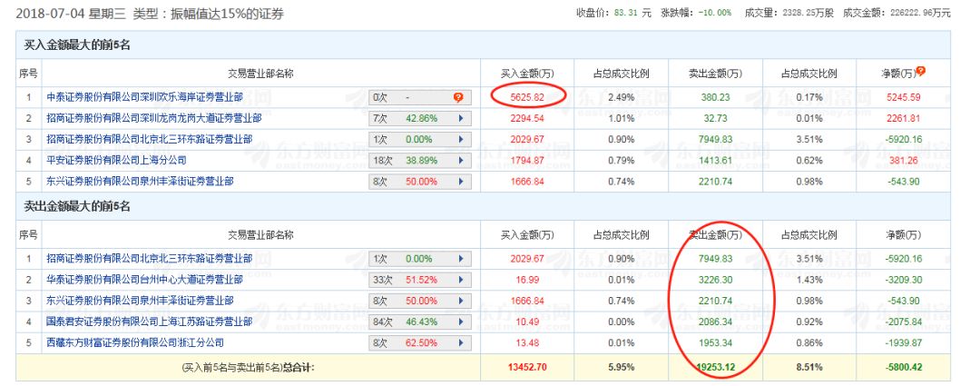980x386 pixels.
Task: Click the net value 5245.59
Action: pyautogui.click(x=903, y=97)
